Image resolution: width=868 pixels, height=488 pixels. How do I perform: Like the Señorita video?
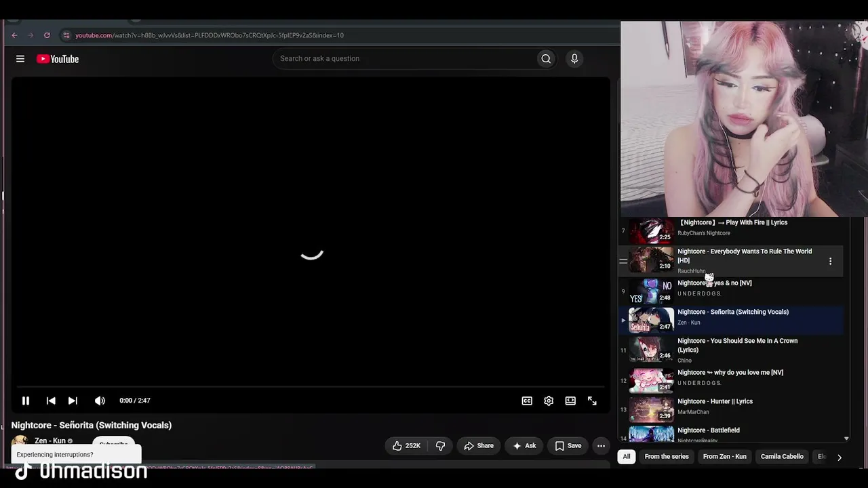pos(406,445)
